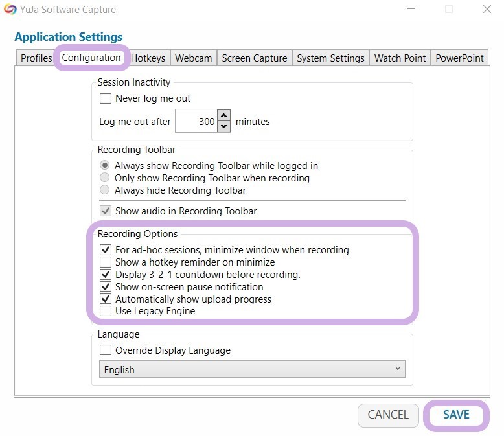Increase logout minutes with the up arrow
This screenshot has width=504, height=436.
point(223,116)
